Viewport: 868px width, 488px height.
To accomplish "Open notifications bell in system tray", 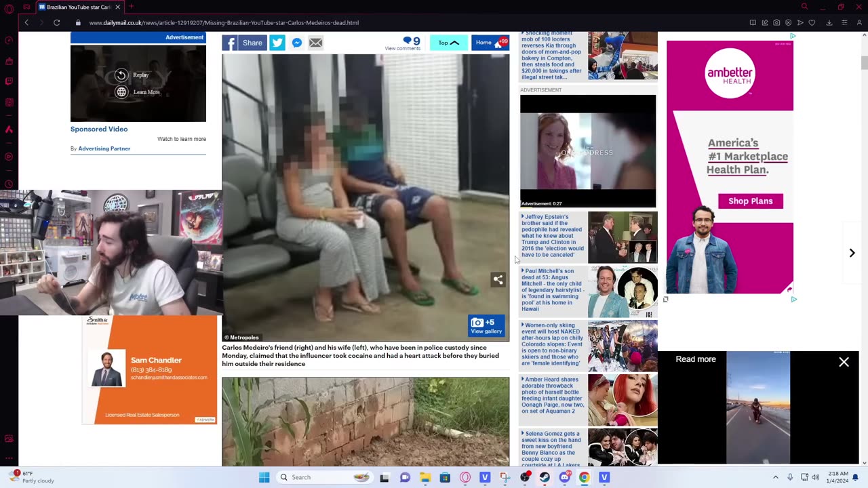I will [x=856, y=477].
